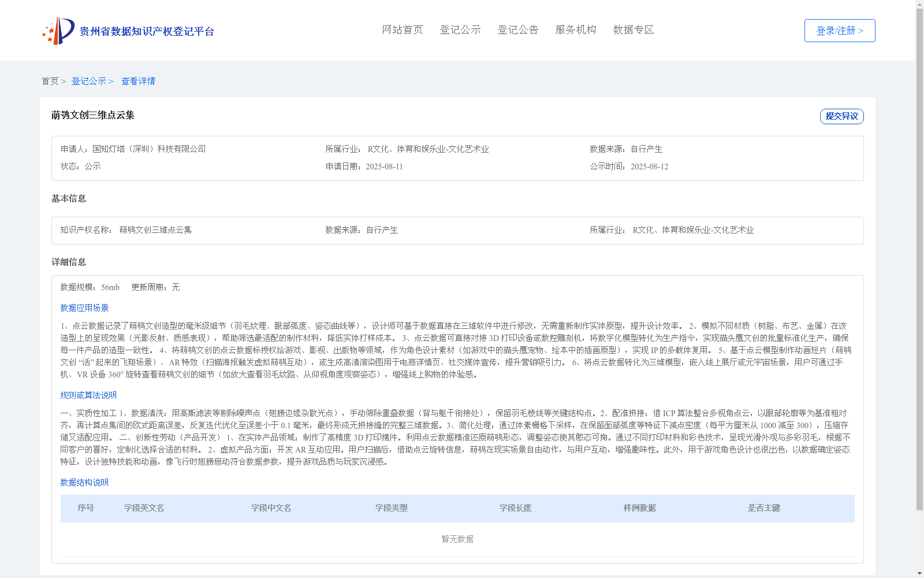
Task: Click the 登录/注册 button
Action: tap(840, 31)
